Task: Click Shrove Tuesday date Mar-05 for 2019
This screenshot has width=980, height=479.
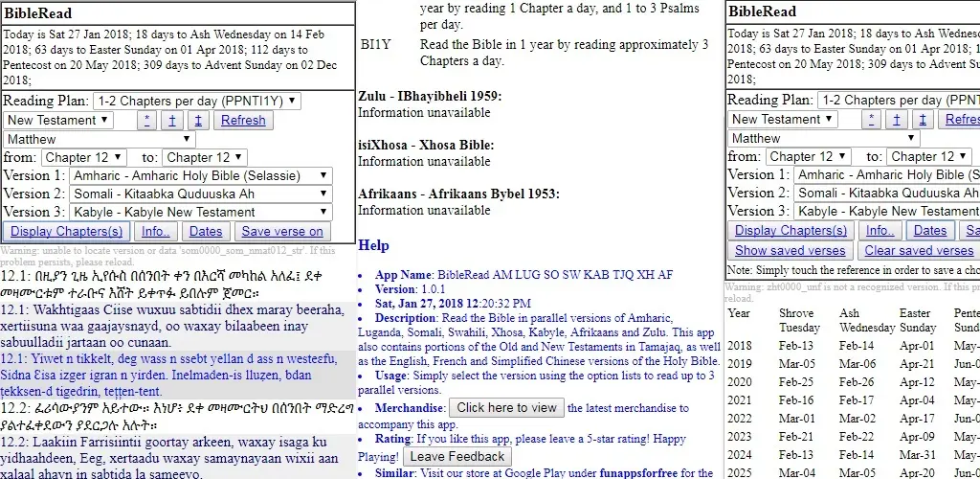Action: point(796,364)
